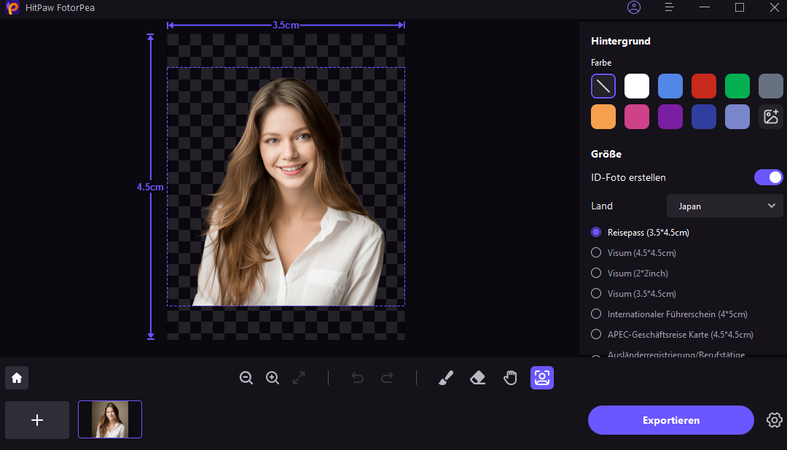The image size is (787, 450).
Task: Maximize the HitPaw FotorPea window
Action: (x=739, y=8)
